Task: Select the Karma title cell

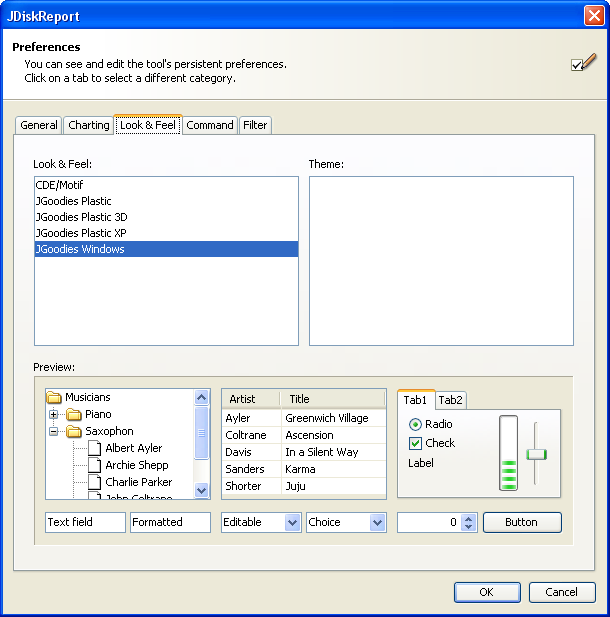Action: (x=334, y=469)
